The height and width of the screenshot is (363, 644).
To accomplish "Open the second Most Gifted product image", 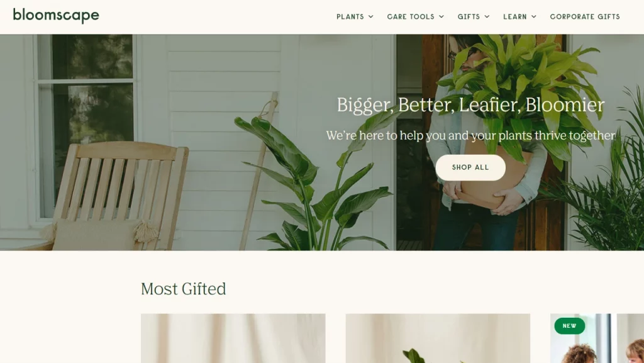I will coord(438,338).
